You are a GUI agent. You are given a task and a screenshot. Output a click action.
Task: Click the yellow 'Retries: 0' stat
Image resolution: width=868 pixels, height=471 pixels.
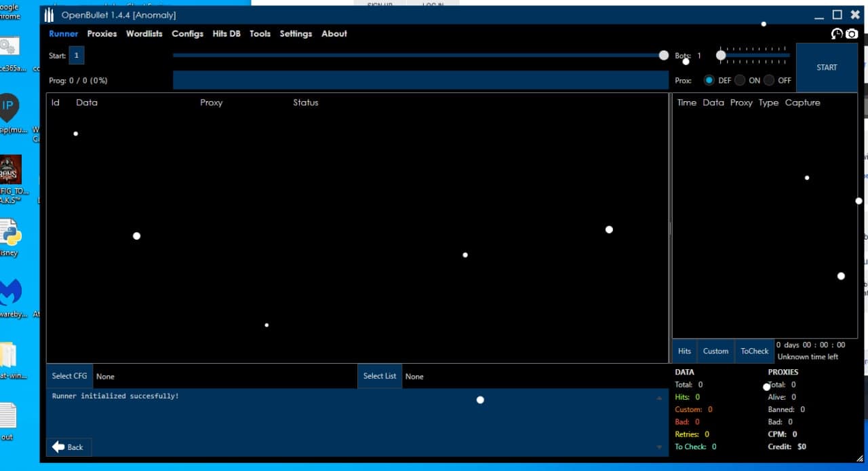pyautogui.click(x=692, y=434)
